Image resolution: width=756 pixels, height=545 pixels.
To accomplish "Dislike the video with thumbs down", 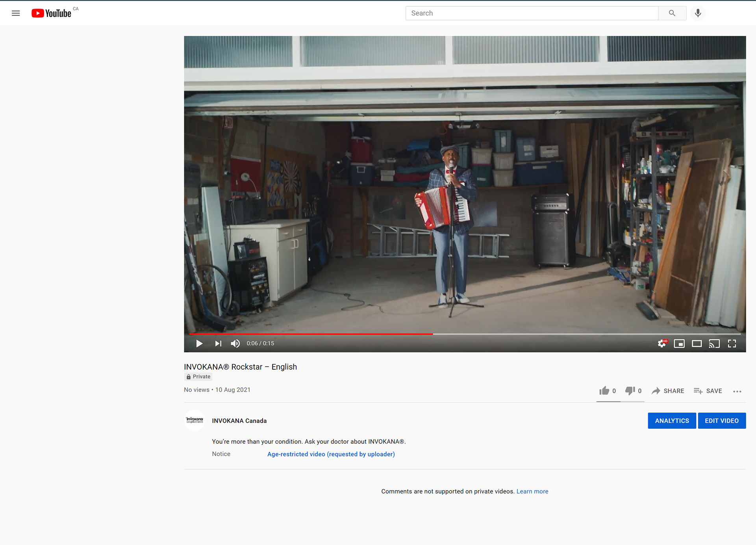I will 633,391.
